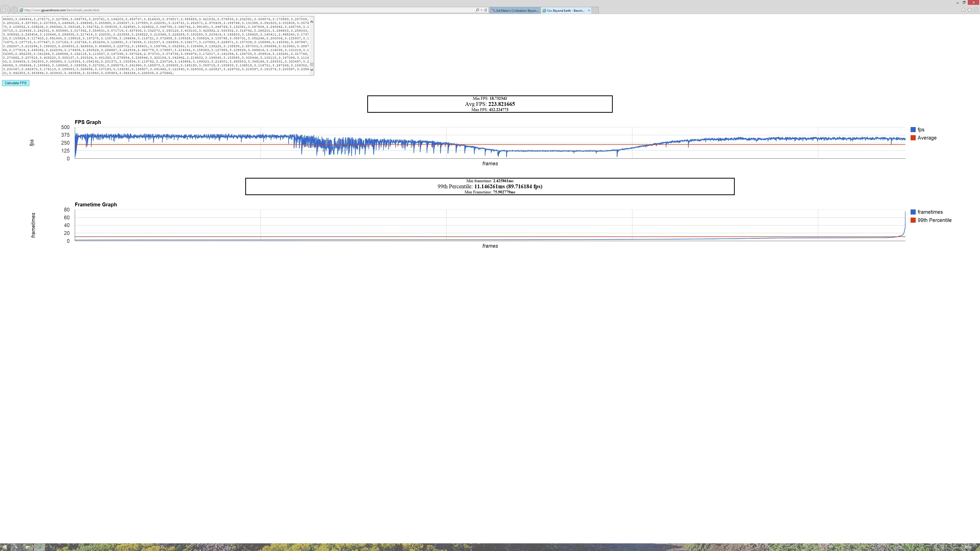Click the 'fps' legend label
The image size is (980, 551).
tap(921, 130)
